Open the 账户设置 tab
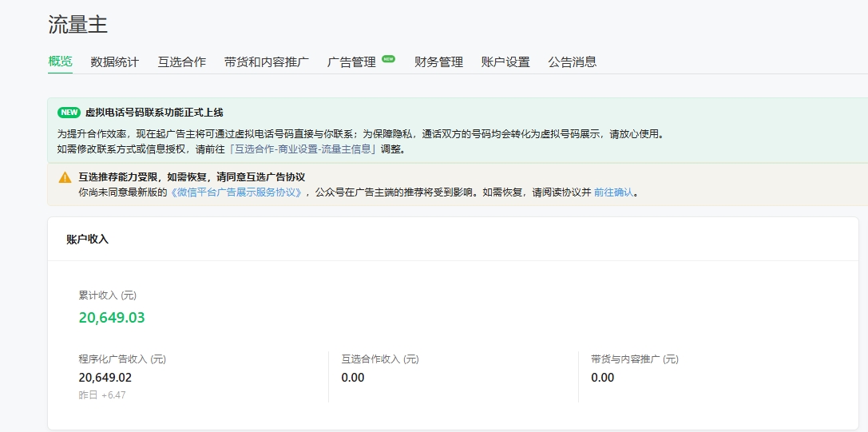This screenshot has width=868, height=432. 505,61
